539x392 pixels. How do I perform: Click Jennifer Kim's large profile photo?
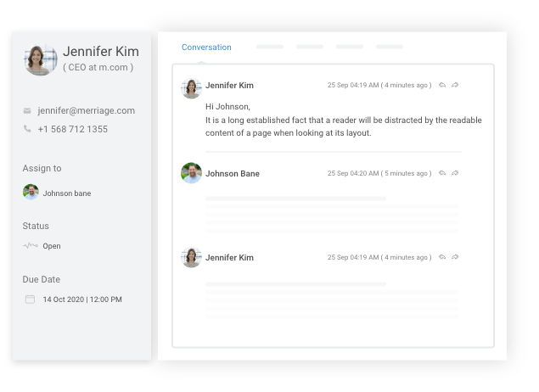[x=41, y=59]
